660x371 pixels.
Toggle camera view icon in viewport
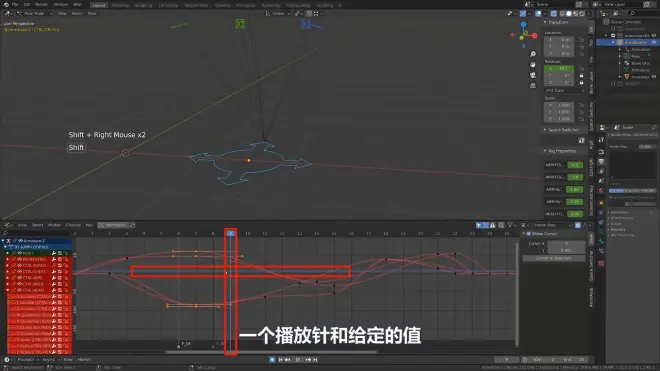(x=533, y=75)
